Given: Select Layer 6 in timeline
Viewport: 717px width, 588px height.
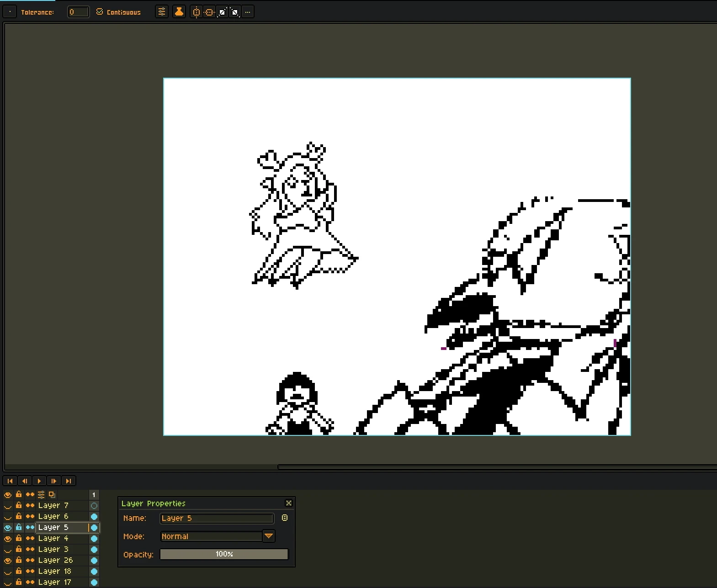Looking at the screenshot, I should pyautogui.click(x=62, y=516).
